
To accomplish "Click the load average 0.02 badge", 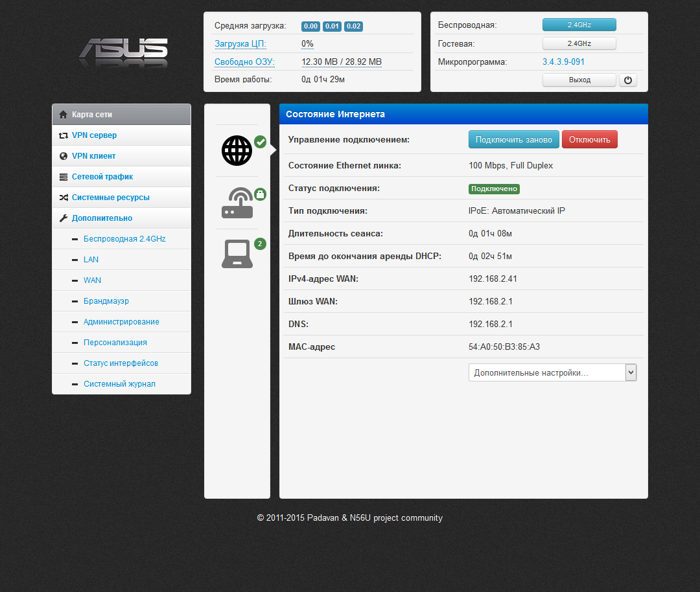I will (354, 27).
